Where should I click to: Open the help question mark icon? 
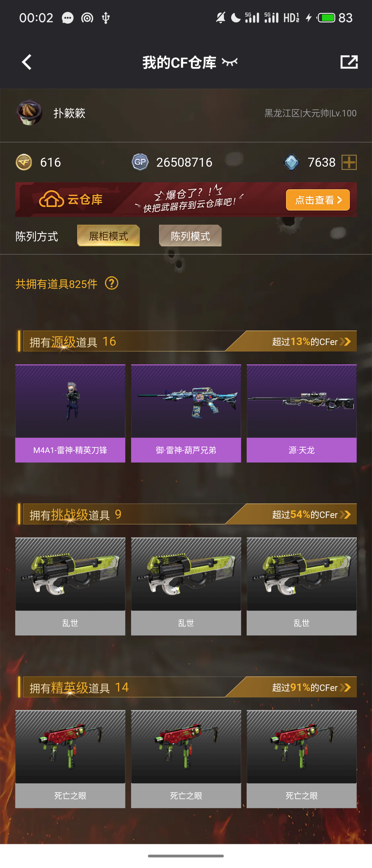112,283
